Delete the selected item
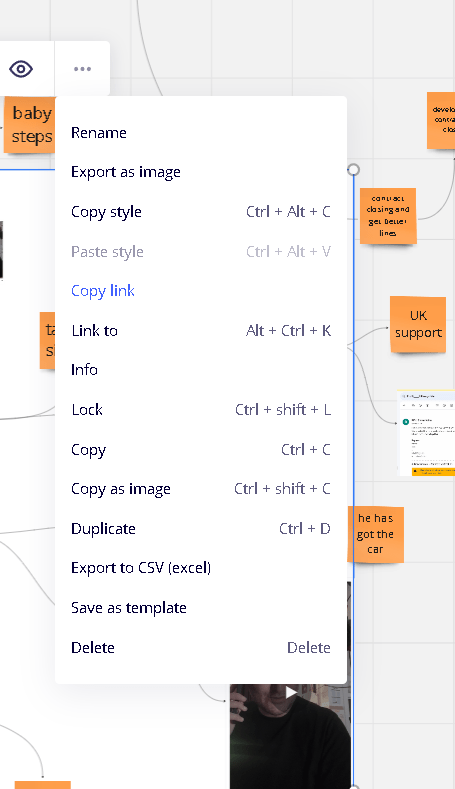 pyautogui.click(x=200, y=648)
